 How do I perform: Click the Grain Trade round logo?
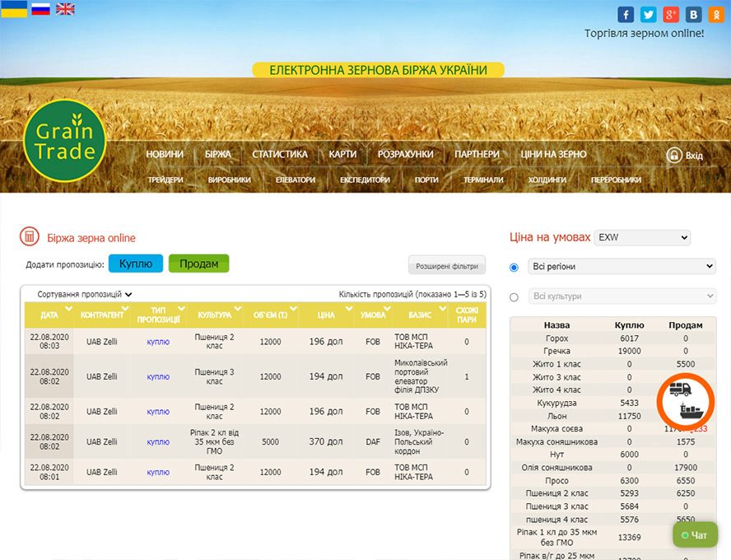pyautogui.click(x=65, y=141)
